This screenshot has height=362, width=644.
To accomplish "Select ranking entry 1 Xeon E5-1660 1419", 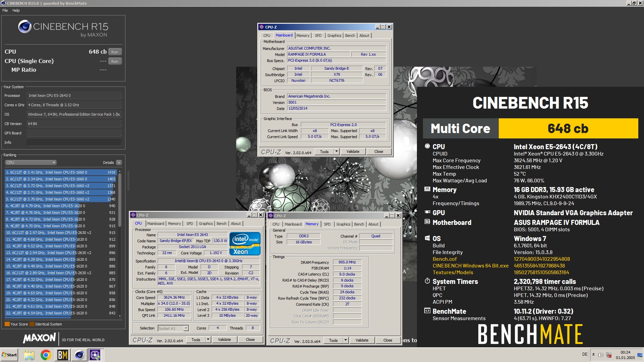I will click(x=60, y=172).
